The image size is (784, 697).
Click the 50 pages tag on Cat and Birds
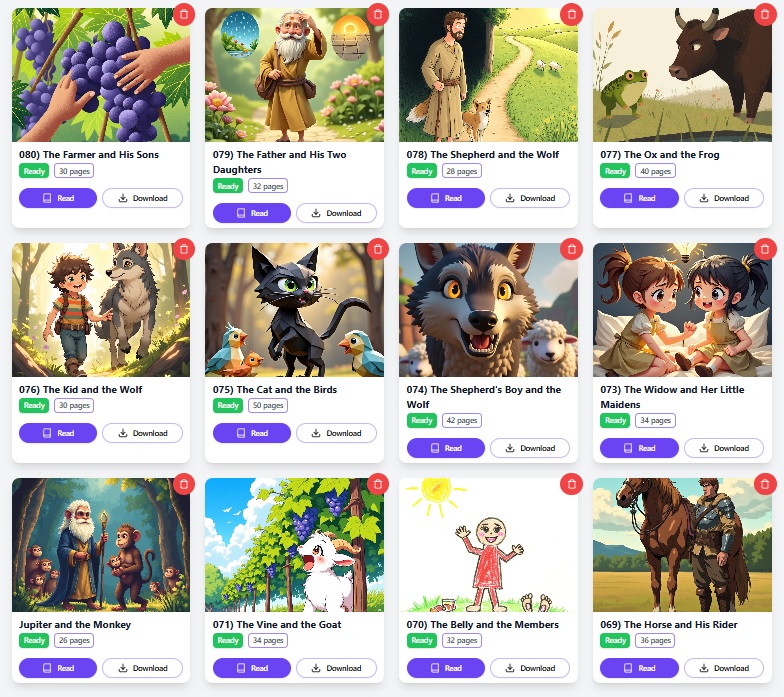(x=268, y=406)
